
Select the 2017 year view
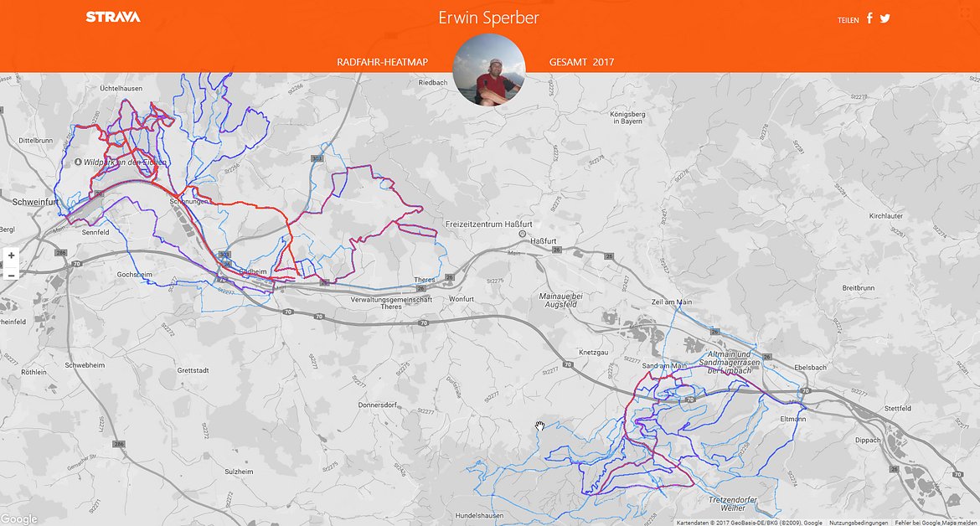click(x=603, y=62)
